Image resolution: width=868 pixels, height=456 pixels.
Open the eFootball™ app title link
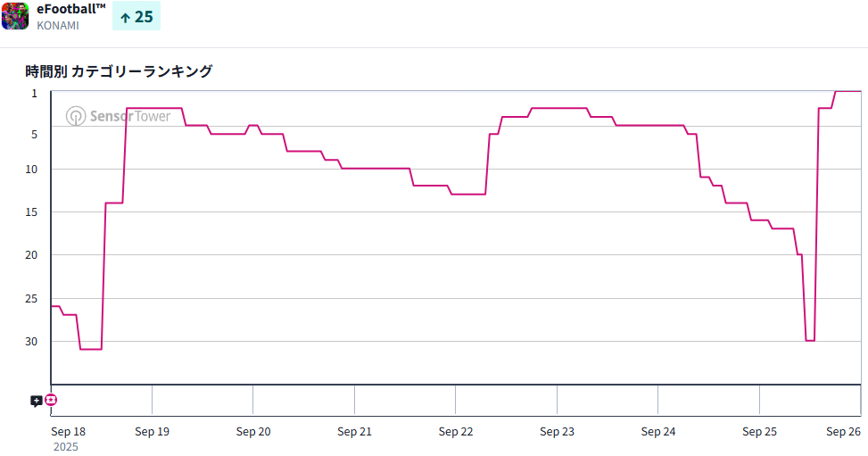[x=71, y=8]
